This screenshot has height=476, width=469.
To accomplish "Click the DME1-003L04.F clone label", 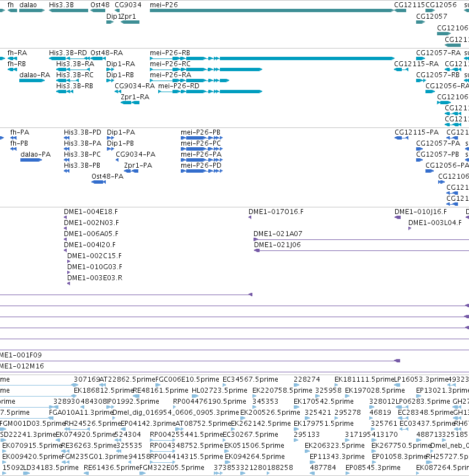I will [x=435, y=223].
